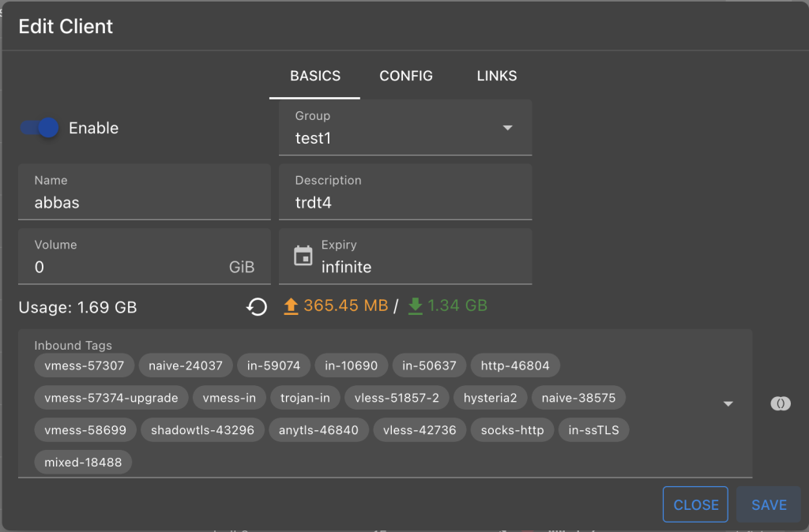Screen dimensions: 809x532
Task: Toggle the Enable switch
Action: pyautogui.click(x=40, y=128)
